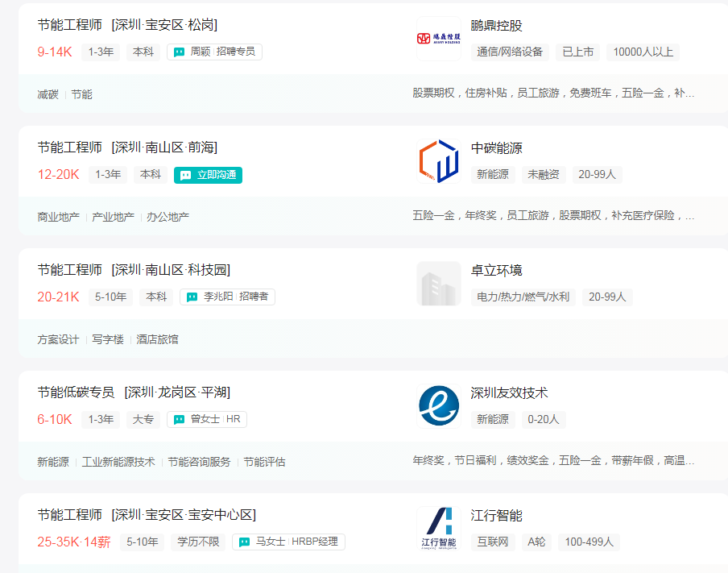Click the 深圳友效技术 blue e logo
The width and height of the screenshot is (728, 573).
[x=438, y=406]
